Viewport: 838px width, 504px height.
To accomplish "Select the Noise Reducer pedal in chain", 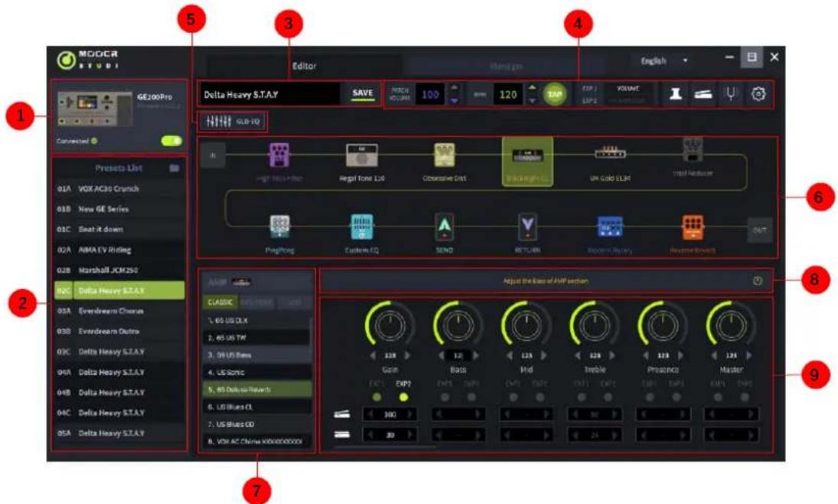I will [692, 151].
